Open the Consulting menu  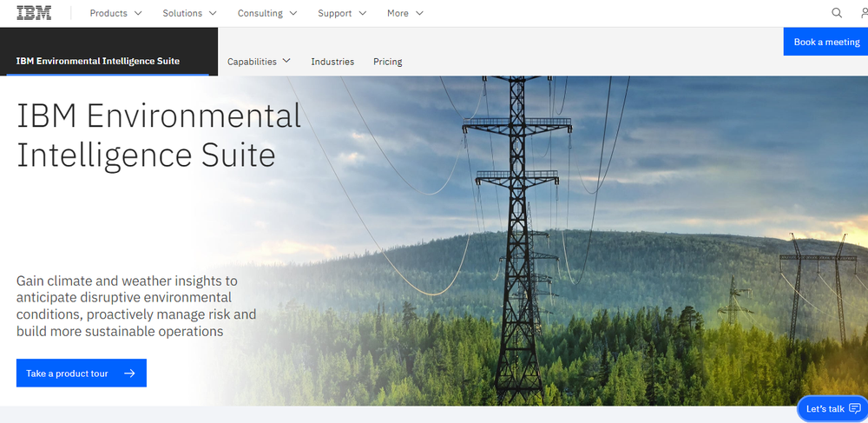pos(267,13)
